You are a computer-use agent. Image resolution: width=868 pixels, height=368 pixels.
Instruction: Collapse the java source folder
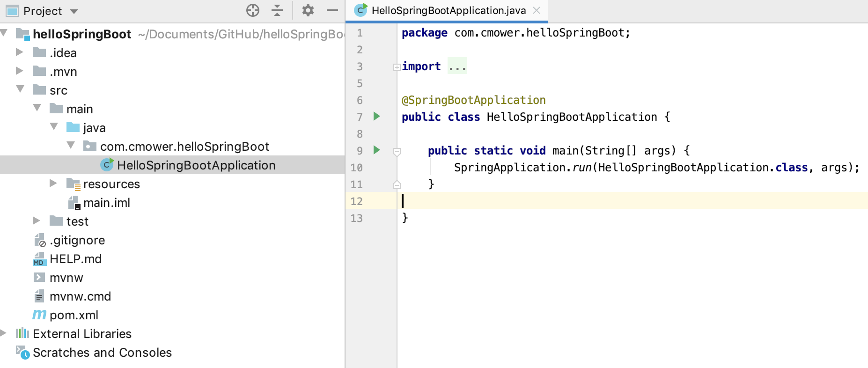[54, 126]
